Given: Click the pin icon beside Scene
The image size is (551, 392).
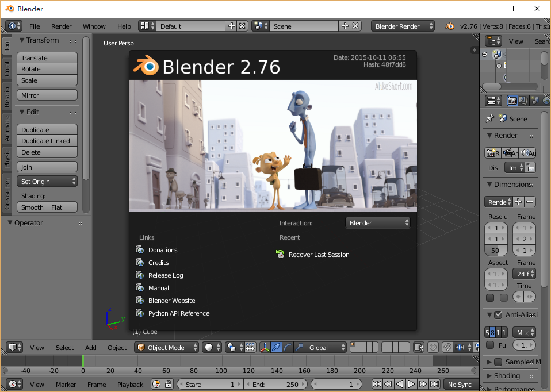Looking at the screenshot, I should (489, 118).
